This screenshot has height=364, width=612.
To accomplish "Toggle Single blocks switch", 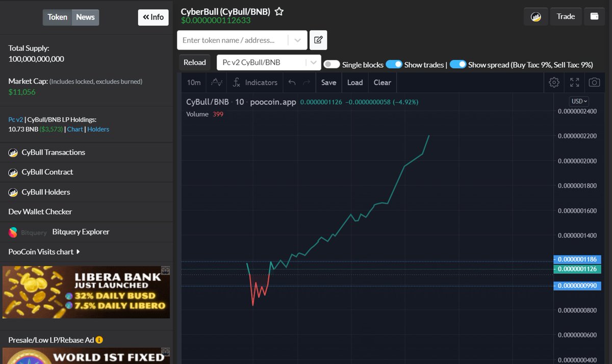I will 331,64.
